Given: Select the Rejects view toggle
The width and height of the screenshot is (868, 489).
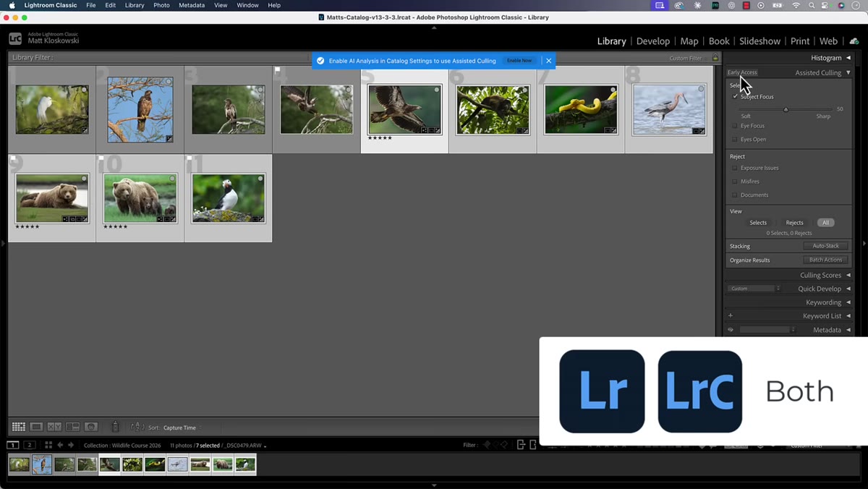Looking at the screenshot, I should (794, 223).
